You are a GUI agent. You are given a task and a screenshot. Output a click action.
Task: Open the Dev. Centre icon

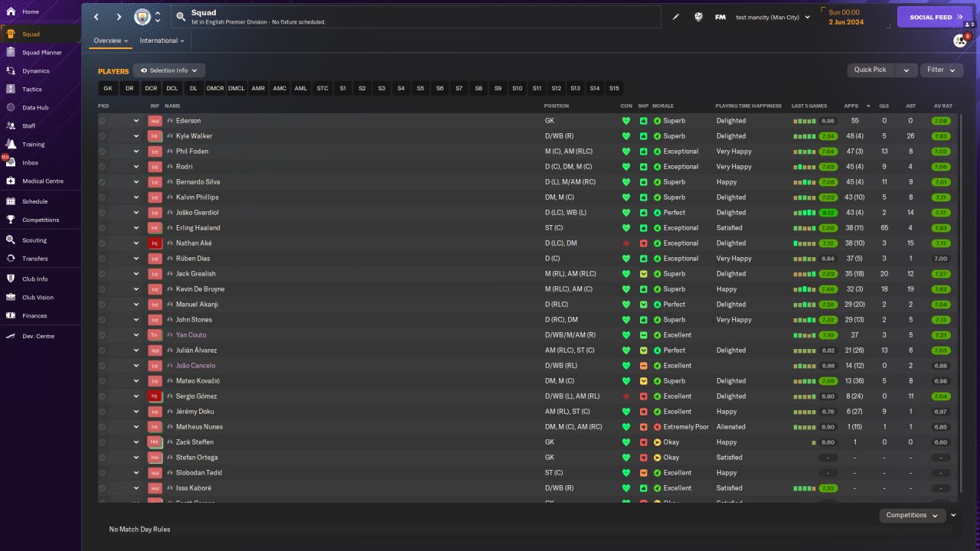pos(11,336)
